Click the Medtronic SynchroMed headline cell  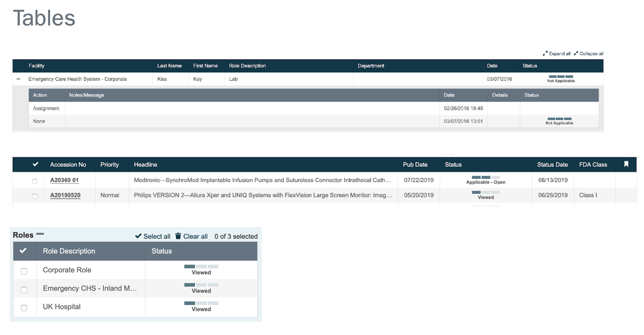point(262,180)
